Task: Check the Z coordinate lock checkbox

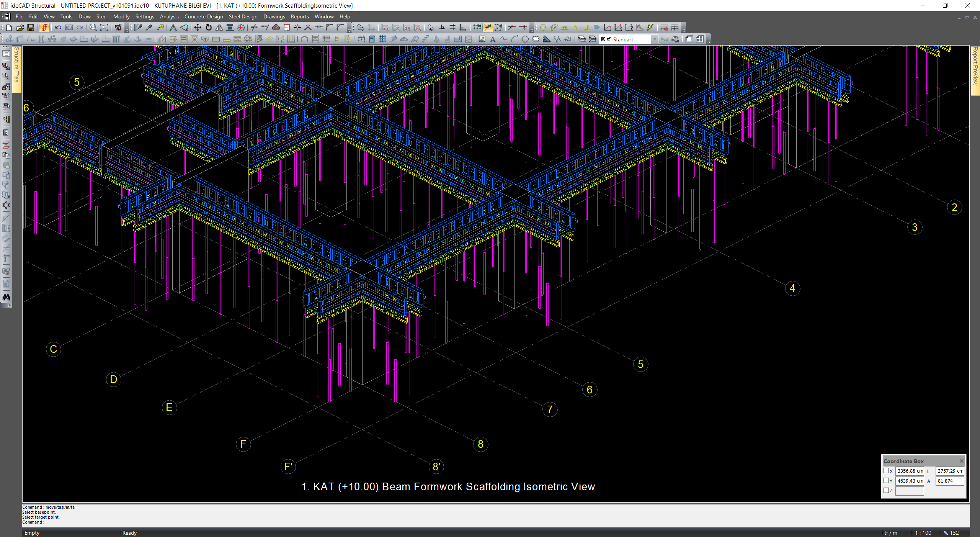Action: (x=886, y=490)
